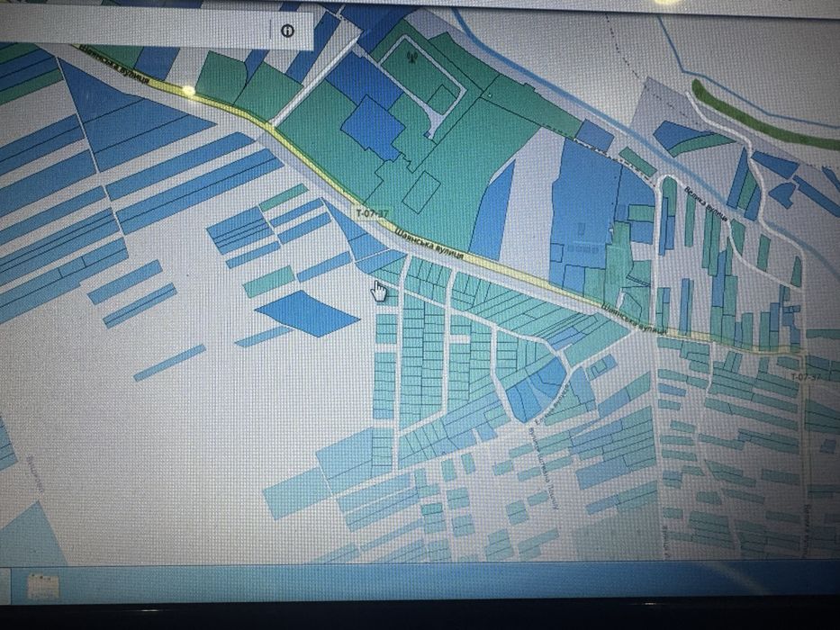Select the large blue polygon parcel beside the cursor
Screen dimensions: 840x630
pos(307,313)
